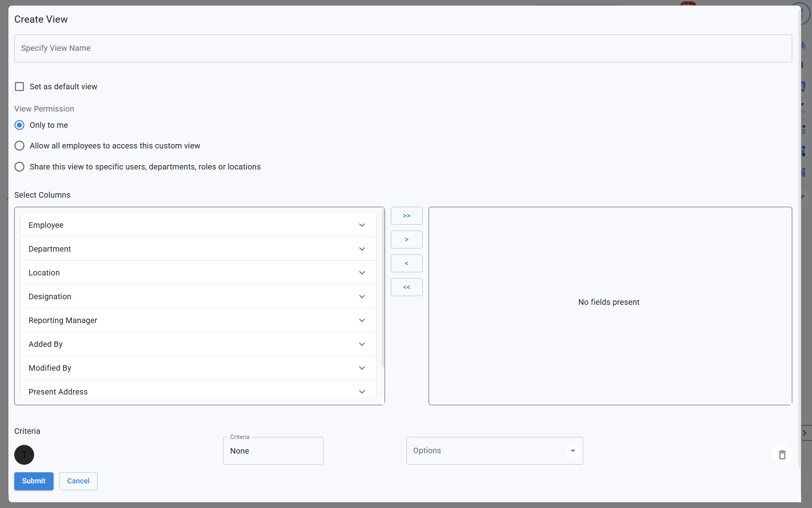The height and width of the screenshot is (508, 812).
Task: Click right-edge panel expand arrow
Action: pos(804,433)
